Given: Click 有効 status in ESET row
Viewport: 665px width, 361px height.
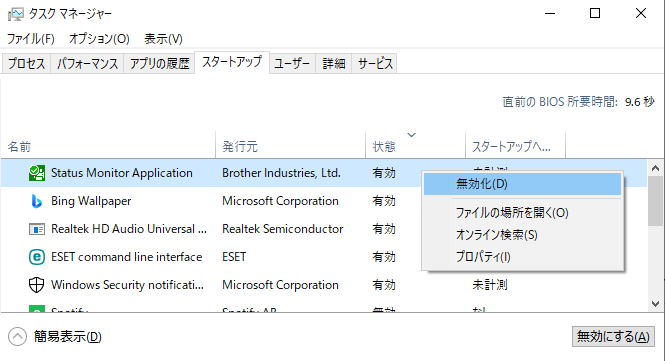Looking at the screenshot, I should tap(384, 257).
